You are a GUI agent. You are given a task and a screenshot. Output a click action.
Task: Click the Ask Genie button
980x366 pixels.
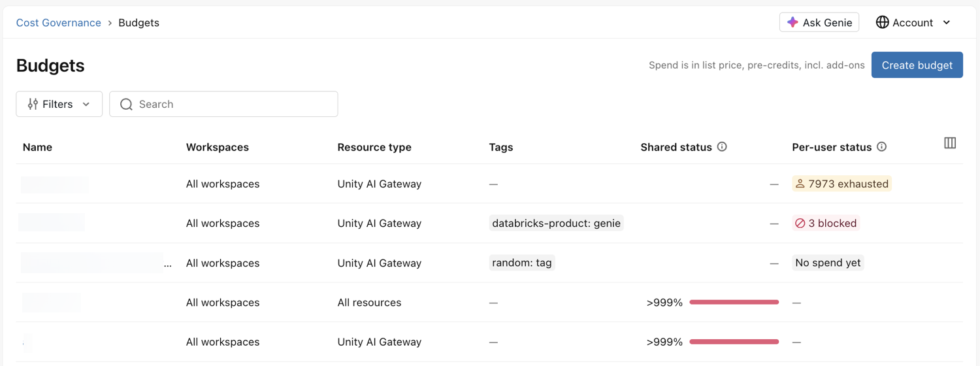[x=819, y=22]
